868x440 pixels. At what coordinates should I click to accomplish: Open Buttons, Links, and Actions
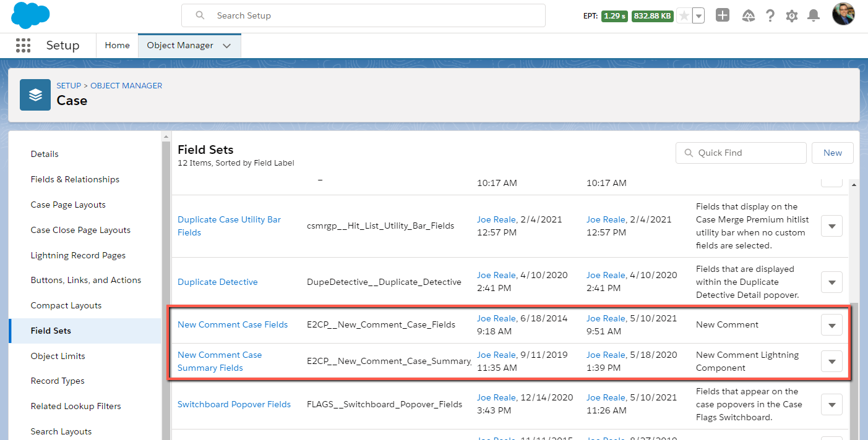click(x=85, y=280)
